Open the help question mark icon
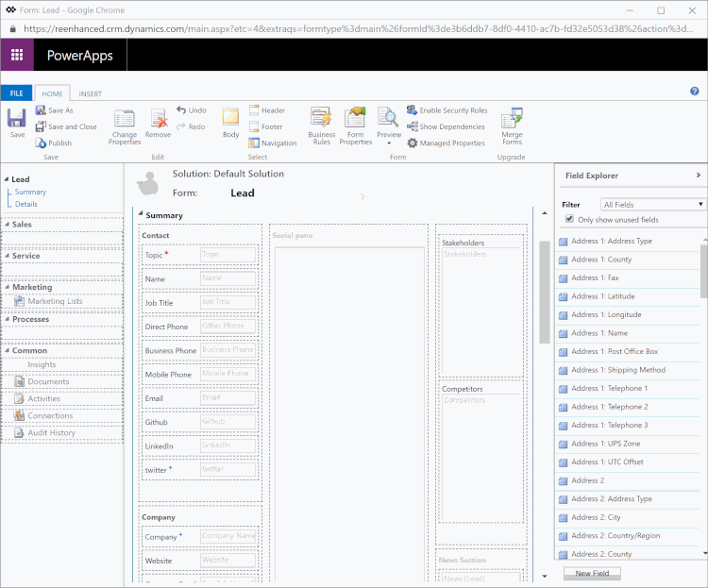Viewport: 708px width, 588px height. [x=695, y=92]
